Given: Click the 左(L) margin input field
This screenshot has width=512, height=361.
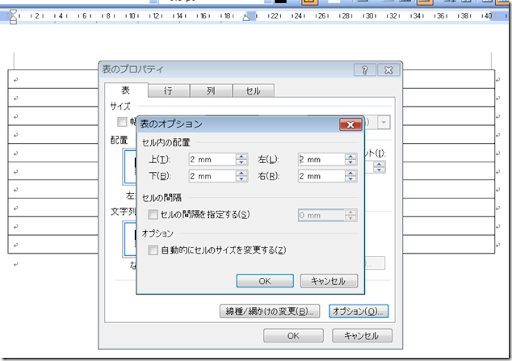Looking at the screenshot, I should [x=321, y=159].
